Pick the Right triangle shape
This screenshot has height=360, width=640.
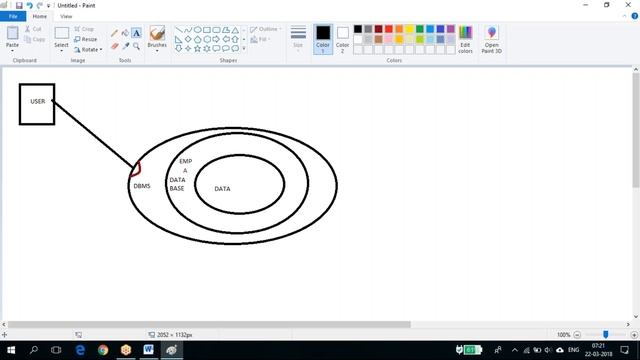(x=179, y=39)
